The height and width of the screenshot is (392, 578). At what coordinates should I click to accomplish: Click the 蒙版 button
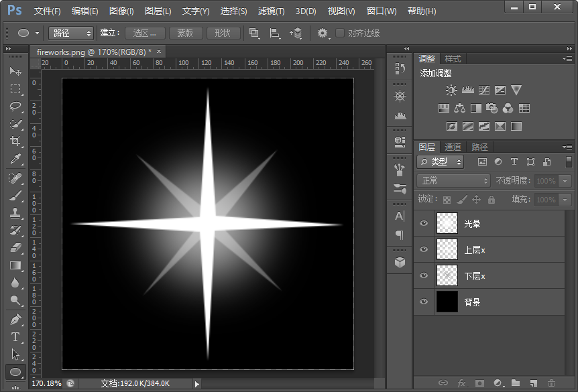coord(186,33)
